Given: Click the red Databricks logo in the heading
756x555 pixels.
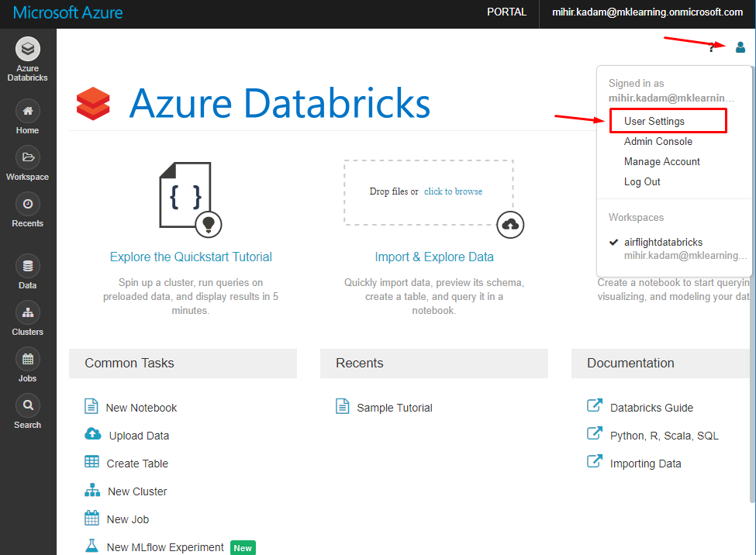Looking at the screenshot, I should pyautogui.click(x=93, y=103).
